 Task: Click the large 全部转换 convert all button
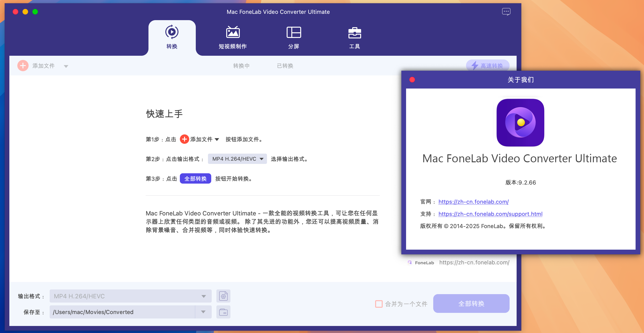tap(471, 303)
